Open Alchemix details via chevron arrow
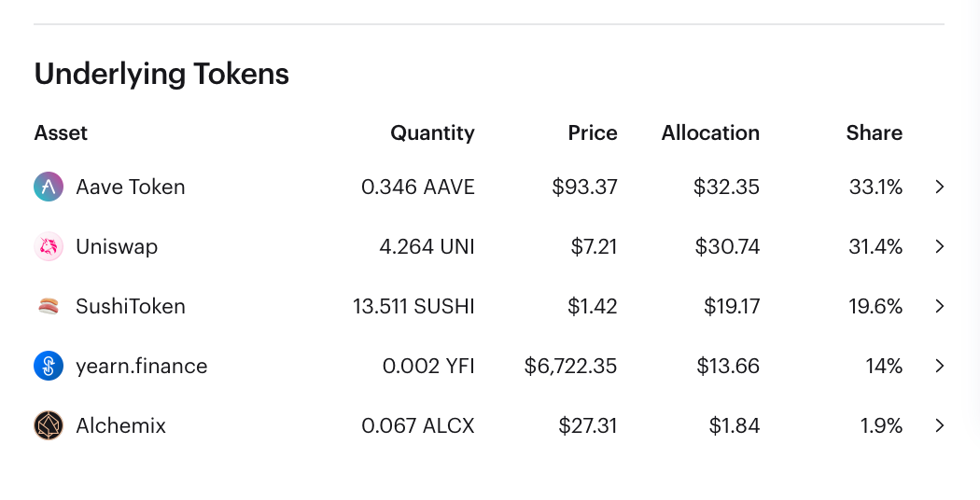This screenshot has height=500, width=980. [939, 425]
